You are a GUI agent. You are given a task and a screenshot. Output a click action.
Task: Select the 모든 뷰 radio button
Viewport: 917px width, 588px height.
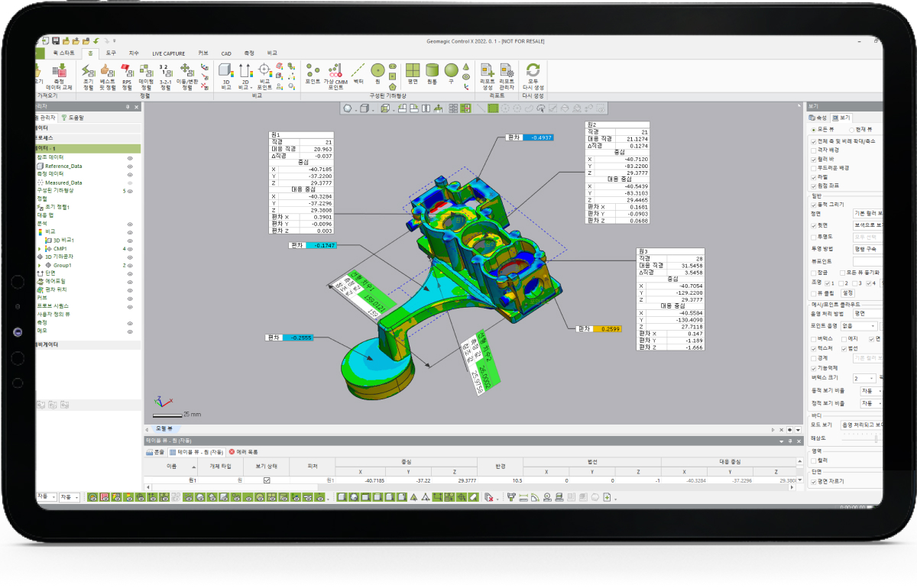pyautogui.click(x=813, y=130)
